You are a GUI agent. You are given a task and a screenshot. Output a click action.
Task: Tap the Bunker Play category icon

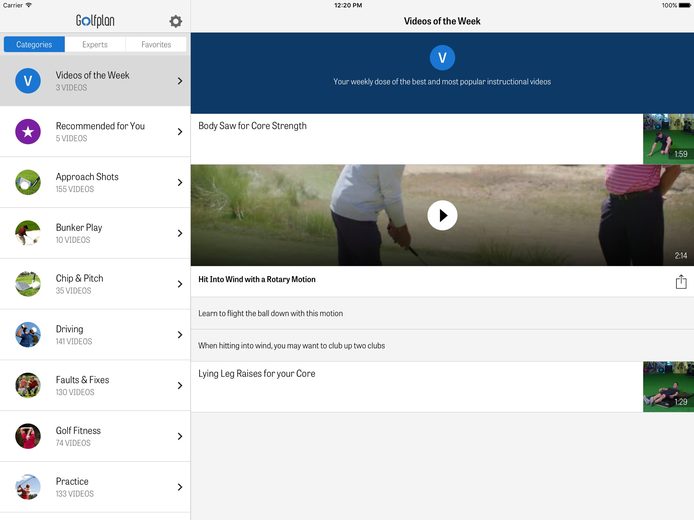pyautogui.click(x=28, y=233)
